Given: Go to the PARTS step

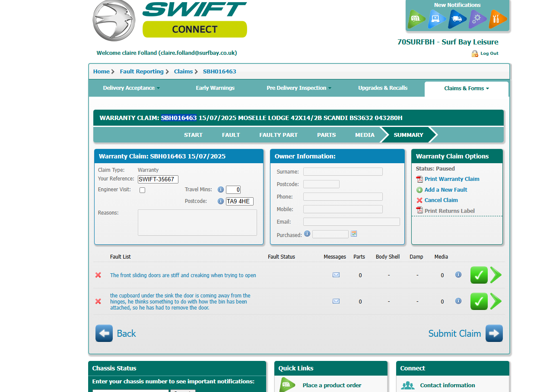Looking at the screenshot, I should coord(326,135).
